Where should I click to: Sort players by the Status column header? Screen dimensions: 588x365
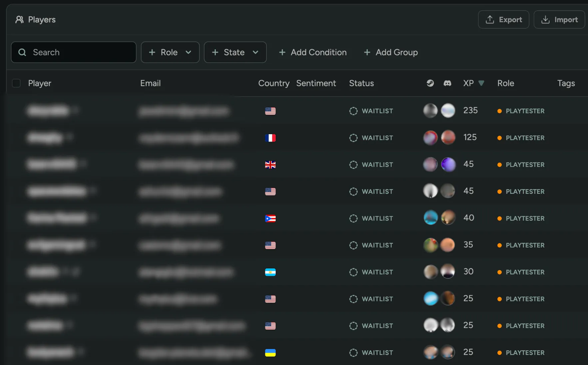(x=361, y=83)
